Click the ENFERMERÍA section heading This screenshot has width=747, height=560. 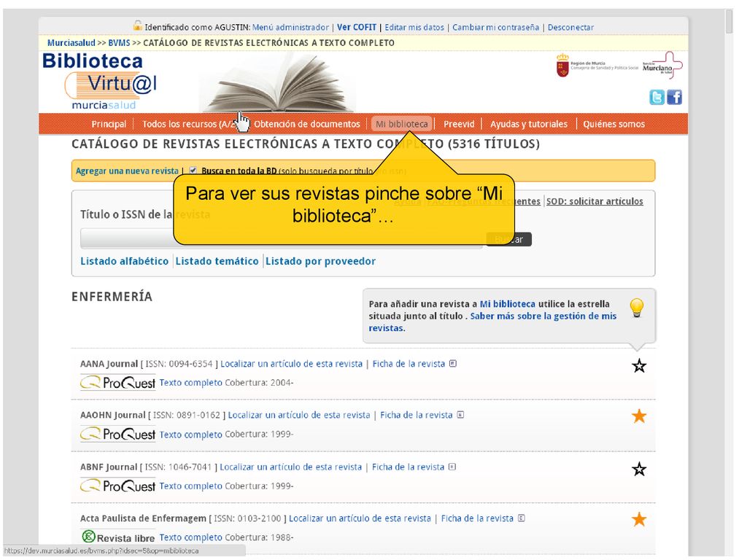[112, 297]
